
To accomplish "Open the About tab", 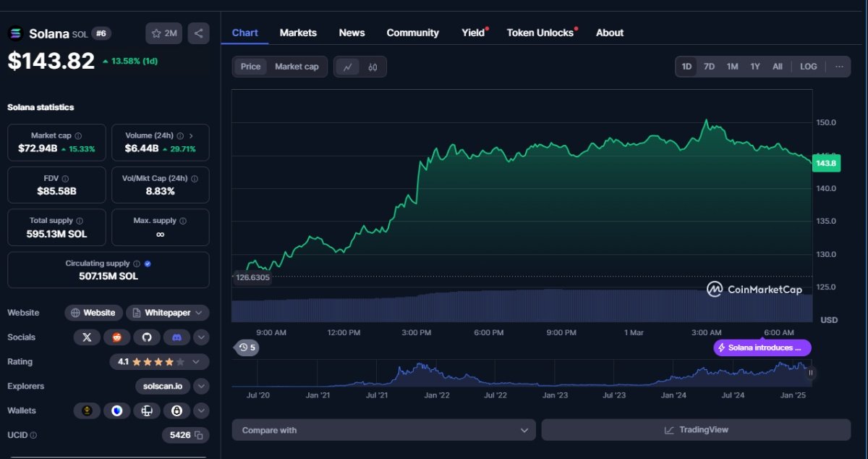I will coord(610,33).
